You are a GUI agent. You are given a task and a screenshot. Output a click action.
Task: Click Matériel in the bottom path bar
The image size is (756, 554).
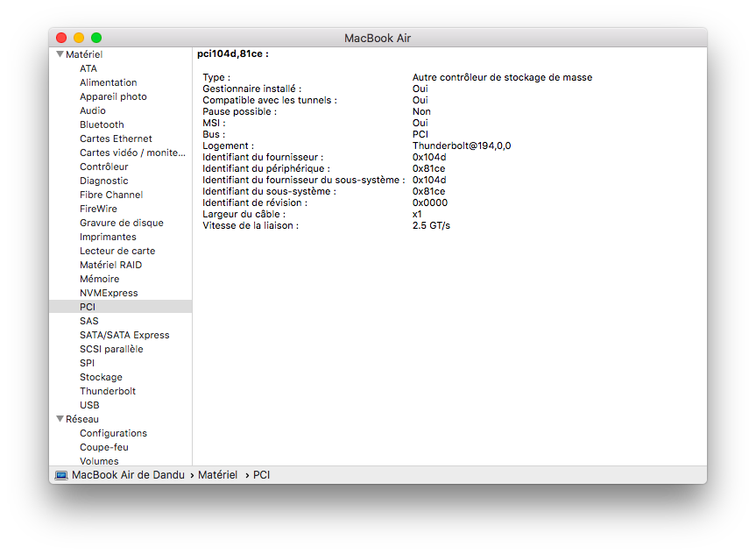point(218,475)
